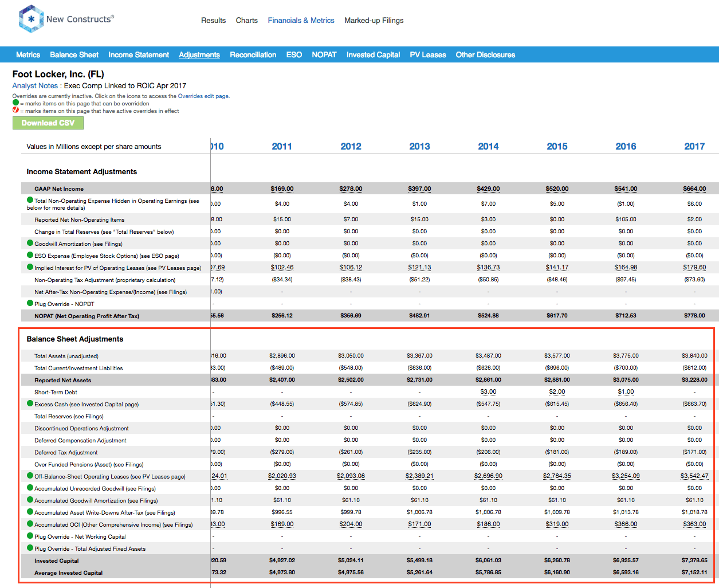Click Short-Term Debt 2014 value $3.00

coord(489,392)
